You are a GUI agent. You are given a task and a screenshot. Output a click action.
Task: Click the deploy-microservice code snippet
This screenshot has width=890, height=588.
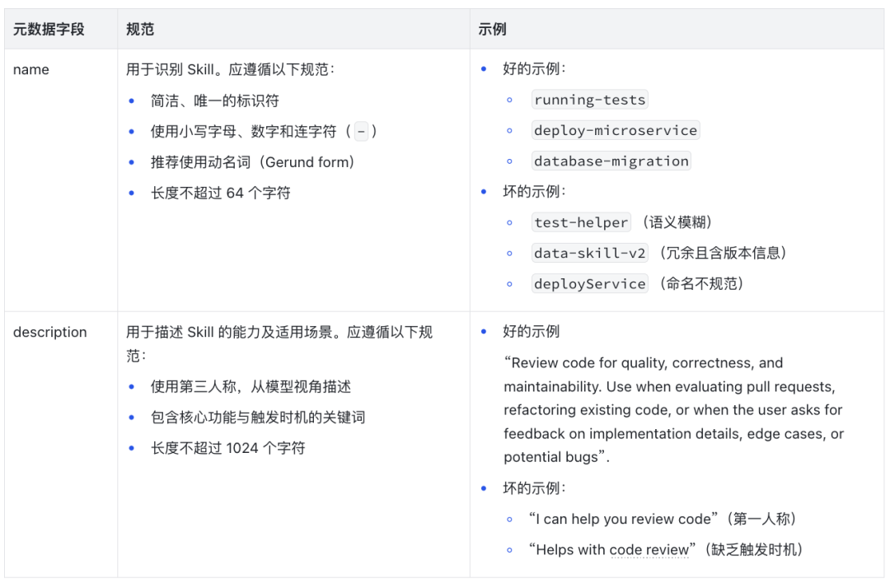point(616,131)
